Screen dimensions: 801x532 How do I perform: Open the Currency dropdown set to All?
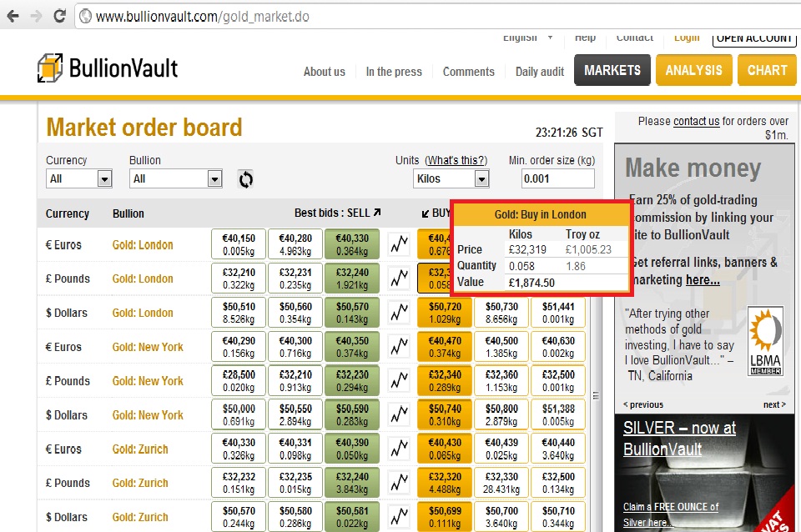pyautogui.click(x=79, y=178)
